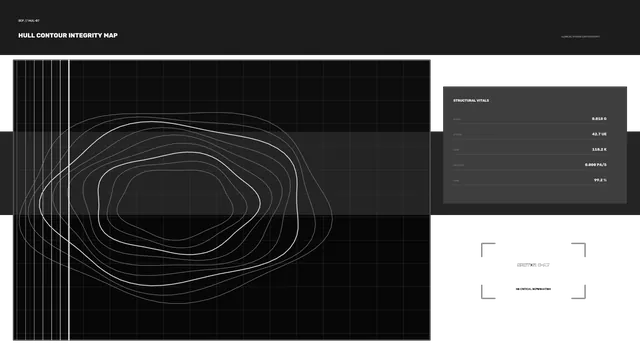Select the 42.7 UE value
Viewport: 640px width, 360px height.
click(x=599, y=134)
